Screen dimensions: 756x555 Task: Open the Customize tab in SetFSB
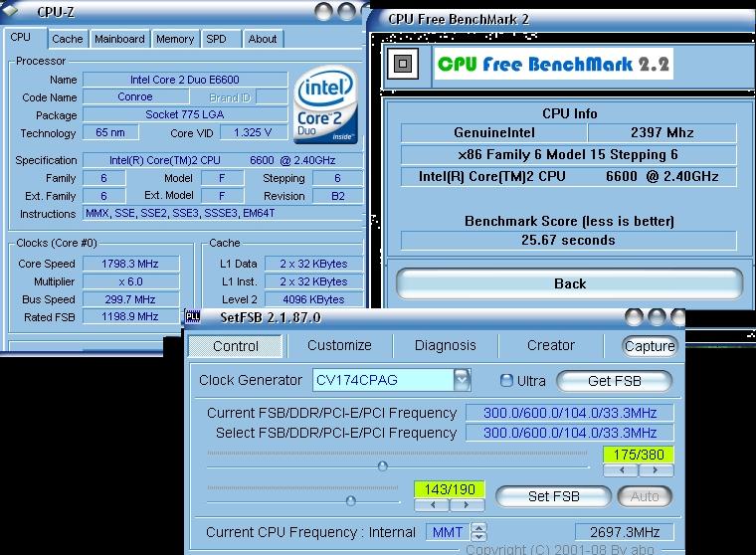339,345
